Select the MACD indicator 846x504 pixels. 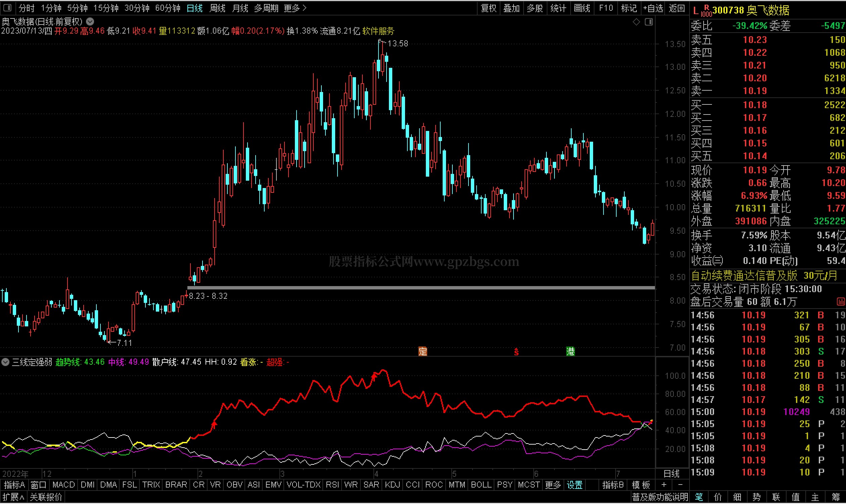(x=63, y=485)
